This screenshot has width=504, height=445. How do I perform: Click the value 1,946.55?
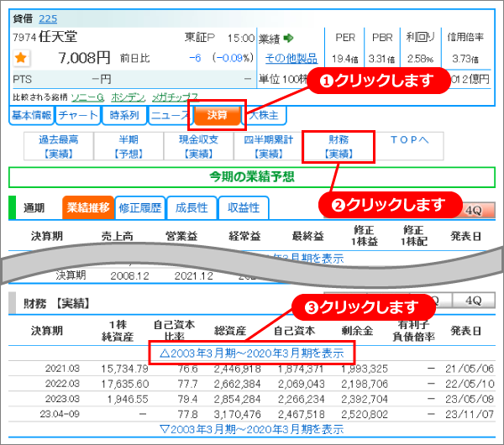point(128,399)
